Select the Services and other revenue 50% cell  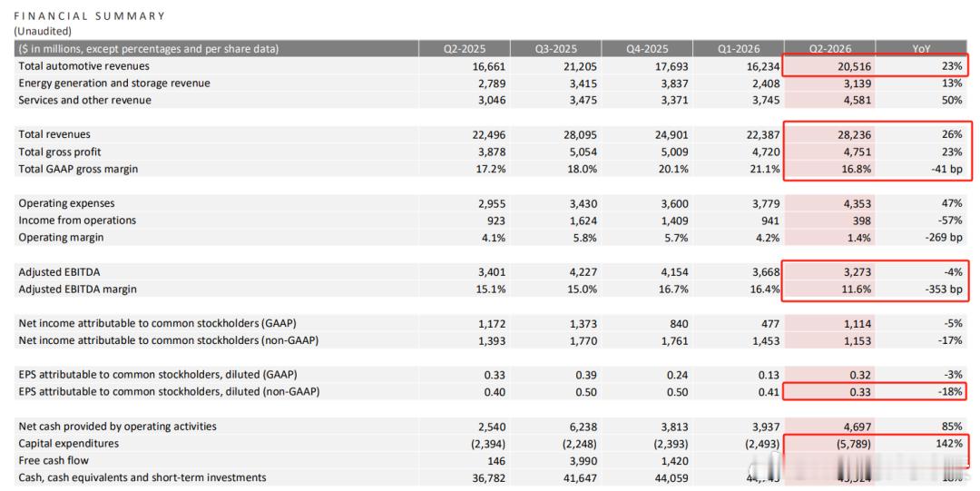tap(952, 100)
